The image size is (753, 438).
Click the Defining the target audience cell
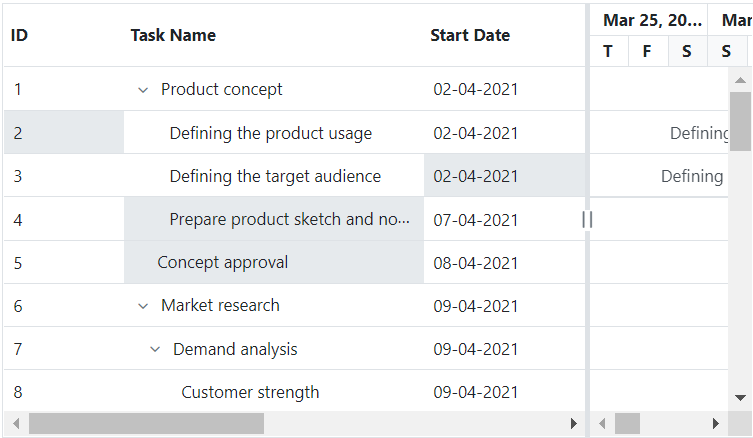275,177
